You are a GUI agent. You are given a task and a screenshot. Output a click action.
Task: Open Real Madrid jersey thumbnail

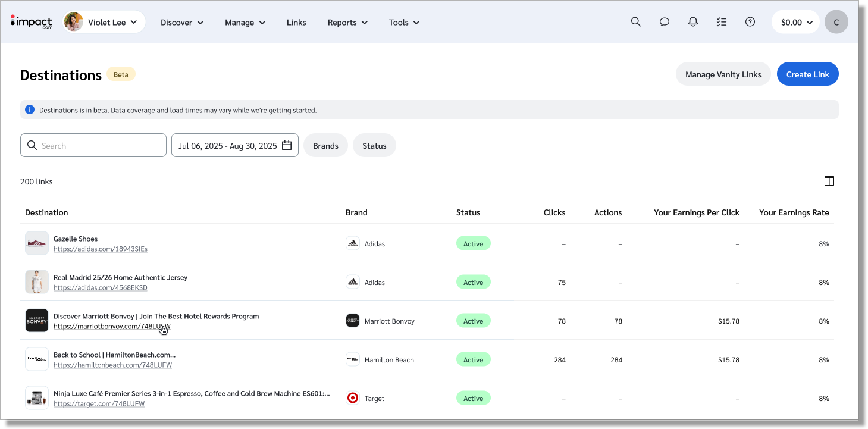(x=37, y=282)
